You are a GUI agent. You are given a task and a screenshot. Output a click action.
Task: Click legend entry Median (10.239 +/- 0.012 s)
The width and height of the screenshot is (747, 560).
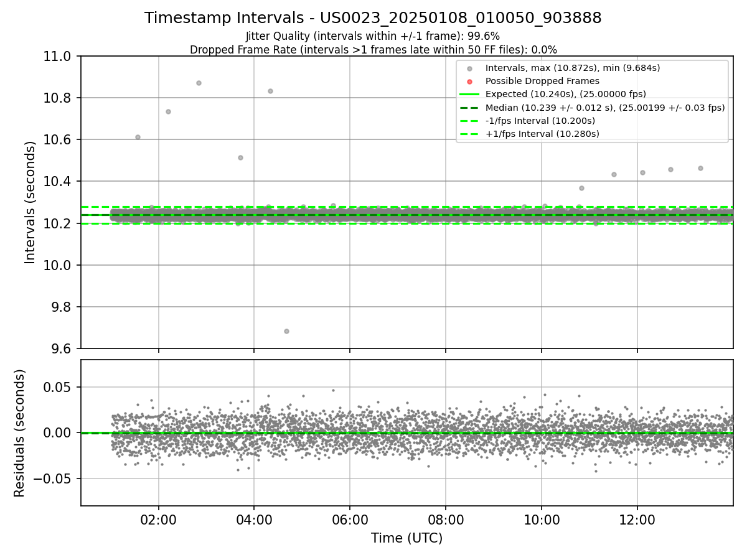click(605, 107)
